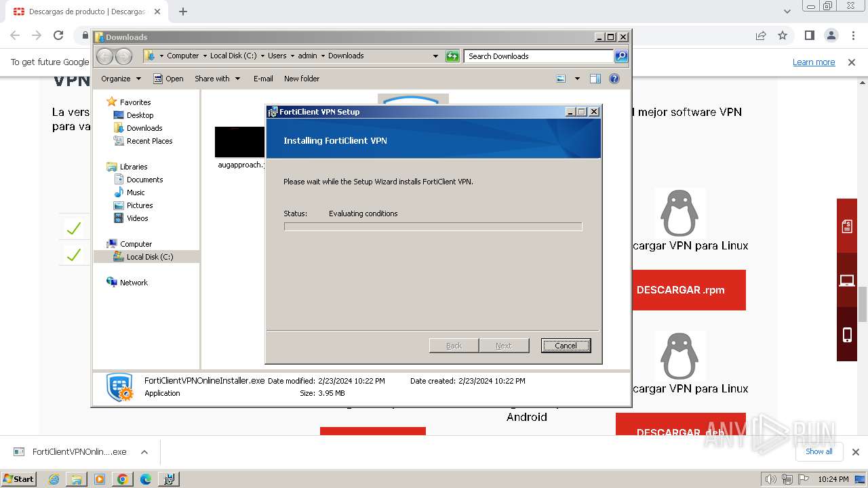Select Libraries in navigation pane

tap(134, 167)
